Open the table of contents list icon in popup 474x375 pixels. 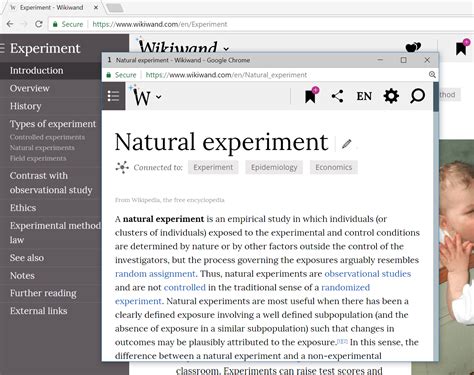click(x=113, y=96)
